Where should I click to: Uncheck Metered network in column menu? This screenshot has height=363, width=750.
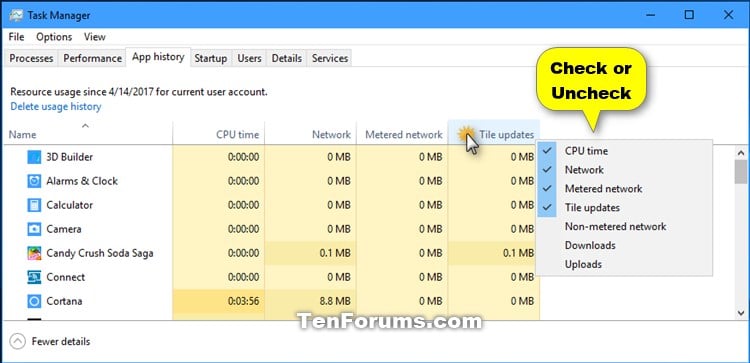(625, 188)
